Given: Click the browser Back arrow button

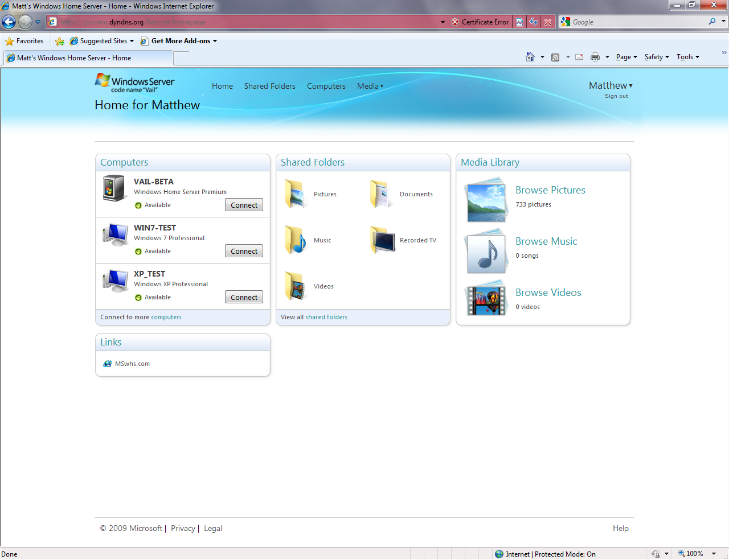Looking at the screenshot, I should click(x=9, y=22).
